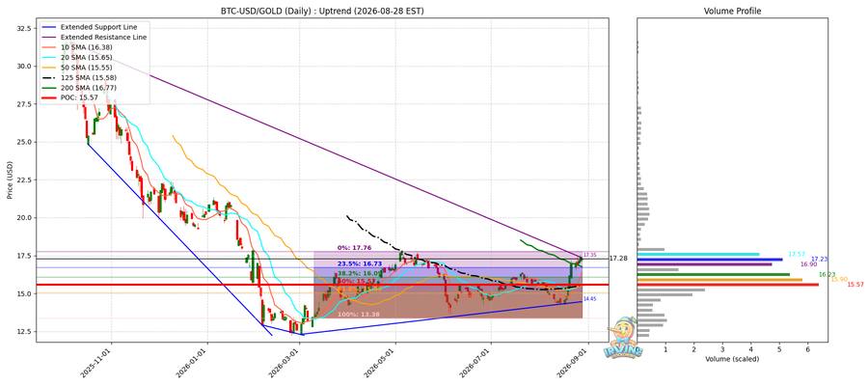Click the purple 16.90 volume level label
This screenshot has width=868, height=386.
809,264
